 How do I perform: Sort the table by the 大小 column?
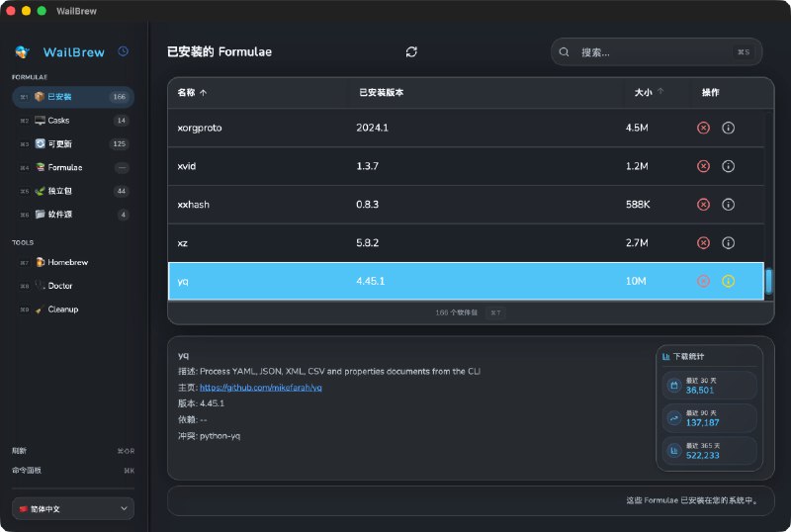coord(649,92)
